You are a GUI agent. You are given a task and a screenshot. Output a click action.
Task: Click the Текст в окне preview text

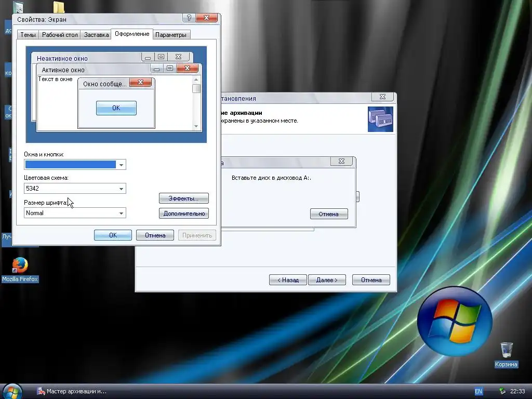55,79
